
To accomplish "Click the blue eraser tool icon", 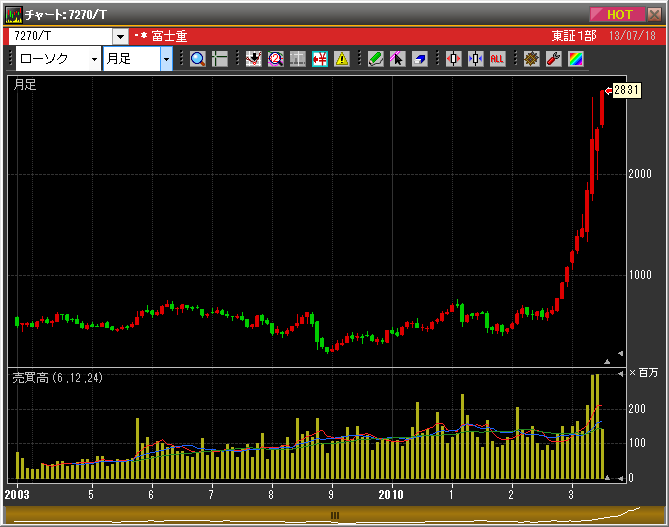I will click(x=420, y=58).
